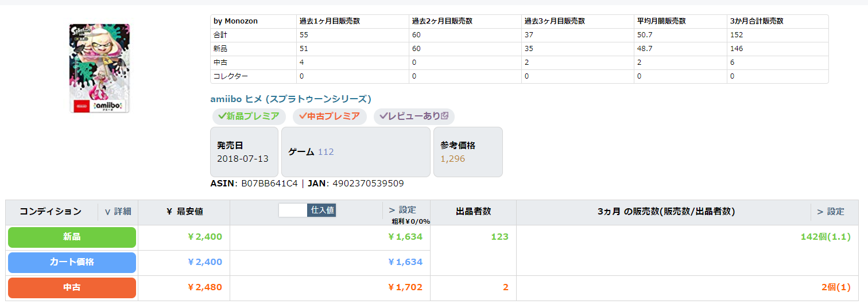
Task: Click the 中古 lowest price ¥2,480
Action: coord(204,287)
